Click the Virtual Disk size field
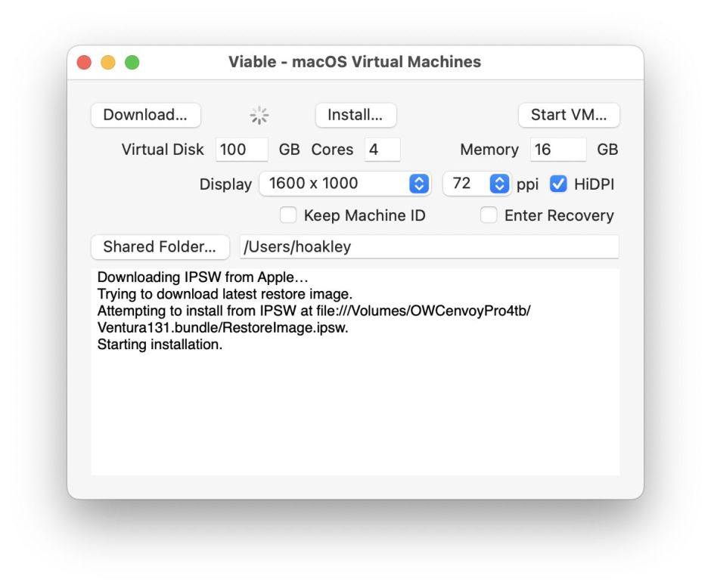The height and width of the screenshot is (588, 711). coord(241,150)
